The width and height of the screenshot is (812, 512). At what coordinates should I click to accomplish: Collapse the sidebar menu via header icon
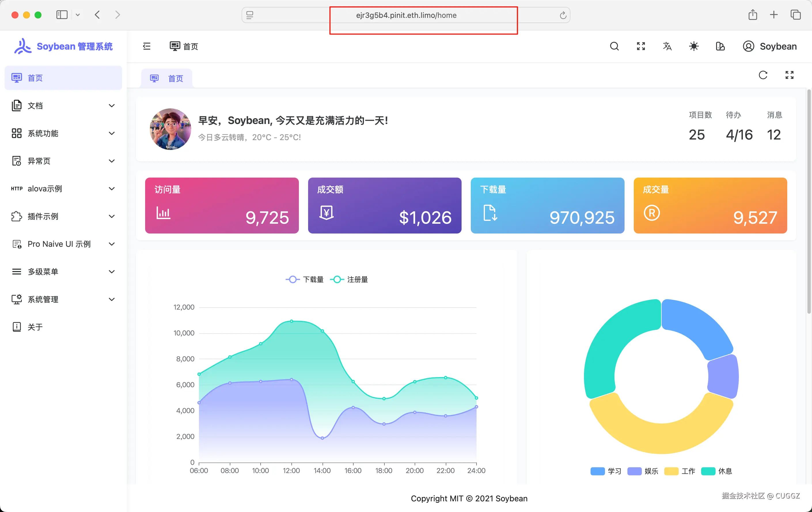(x=147, y=46)
